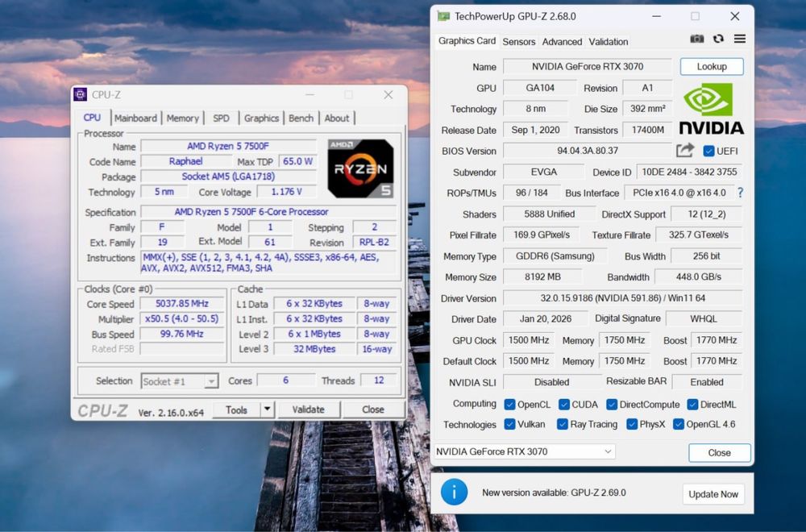Click the Bus Speed value 99.76 MHz
The width and height of the screenshot is (806, 532).
coord(182,334)
